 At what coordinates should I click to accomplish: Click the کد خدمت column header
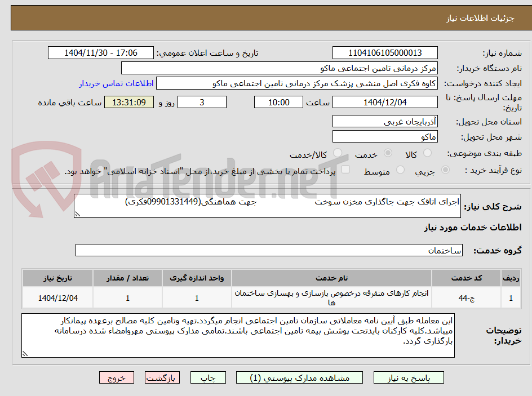[x=466, y=278]
